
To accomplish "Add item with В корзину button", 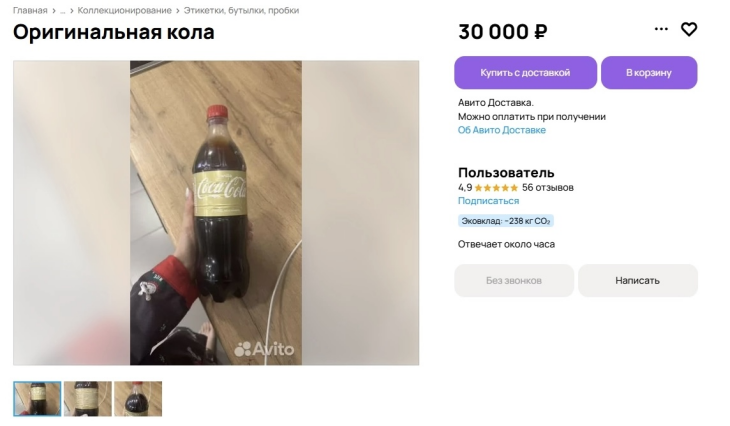I will click(648, 73).
